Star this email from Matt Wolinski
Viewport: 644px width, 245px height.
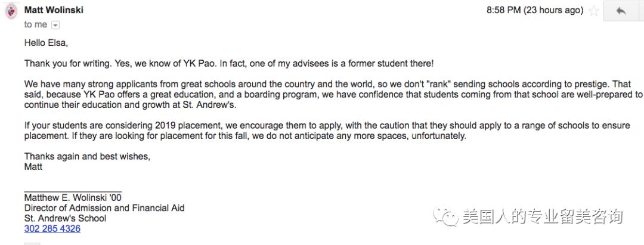pyautogui.click(x=593, y=11)
